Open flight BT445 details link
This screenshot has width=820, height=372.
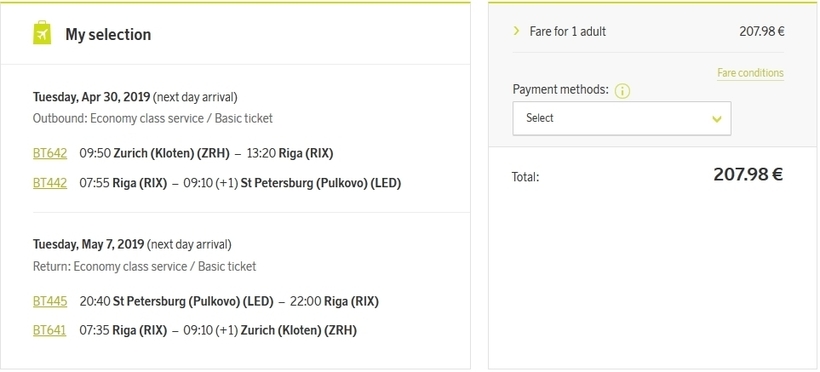(x=50, y=301)
